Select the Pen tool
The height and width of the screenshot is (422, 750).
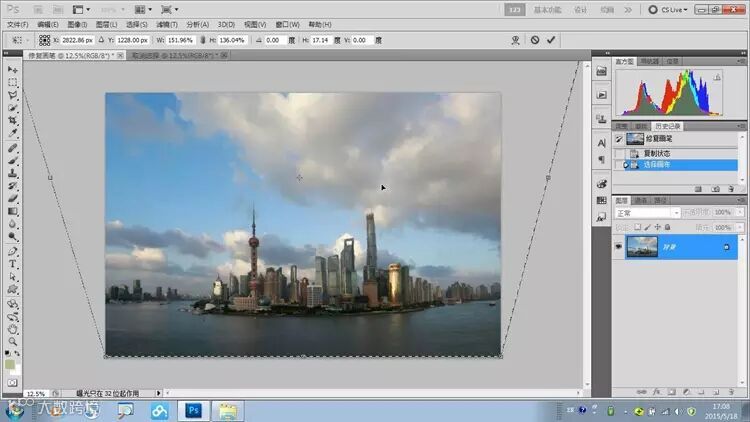[12, 251]
